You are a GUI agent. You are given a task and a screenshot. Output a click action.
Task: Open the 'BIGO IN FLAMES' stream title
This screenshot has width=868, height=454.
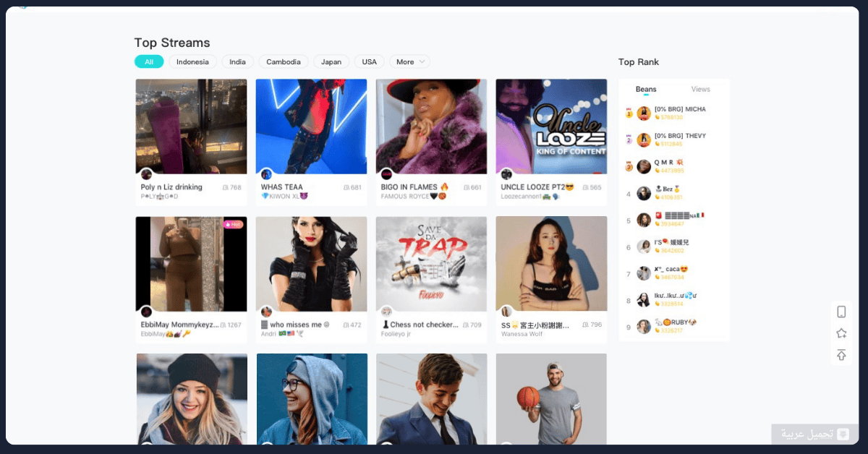(x=415, y=187)
